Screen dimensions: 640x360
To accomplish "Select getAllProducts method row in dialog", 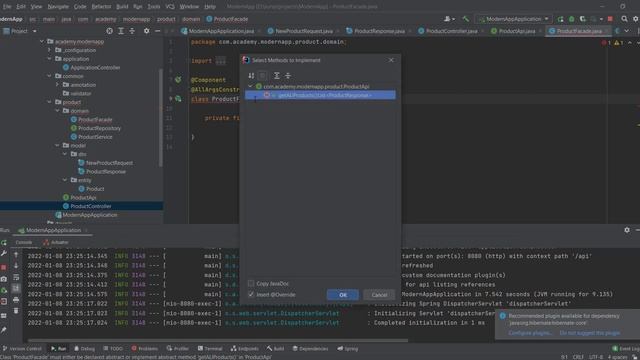I will [x=320, y=95].
